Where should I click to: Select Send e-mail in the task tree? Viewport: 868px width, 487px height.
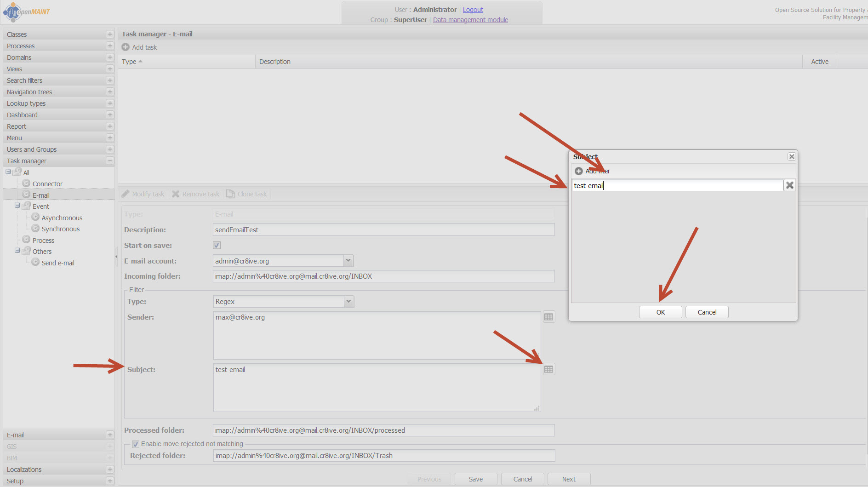click(58, 263)
